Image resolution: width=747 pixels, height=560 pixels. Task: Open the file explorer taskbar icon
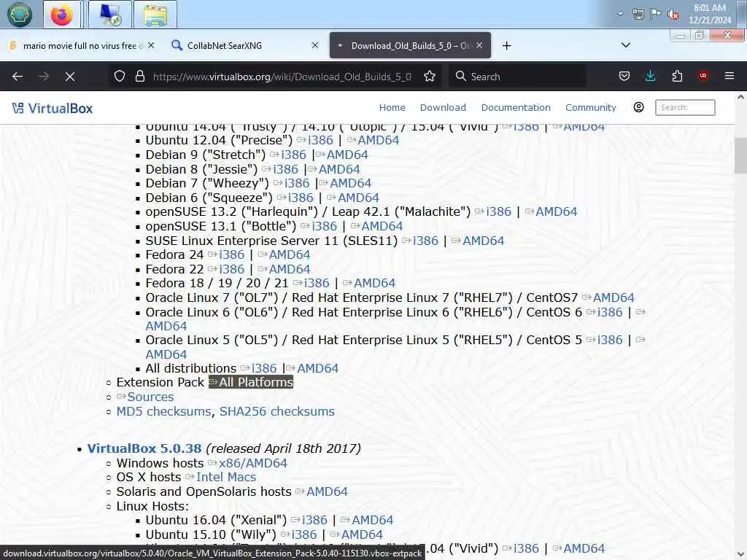pos(155,15)
